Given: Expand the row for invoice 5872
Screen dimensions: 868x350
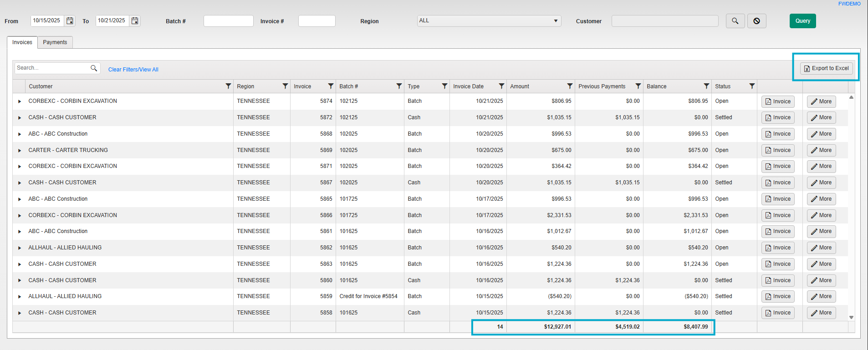Looking at the screenshot, I should point(20,118).
